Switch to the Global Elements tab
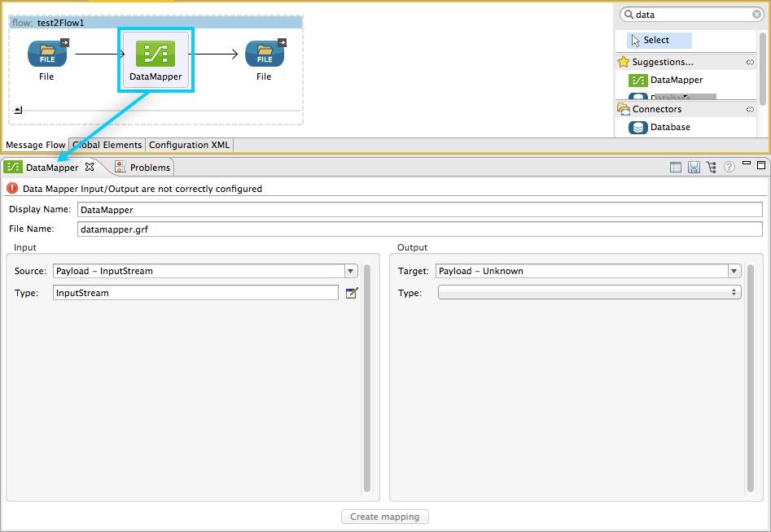This screenshot has height=532, width=771. [x=107, y=145]
